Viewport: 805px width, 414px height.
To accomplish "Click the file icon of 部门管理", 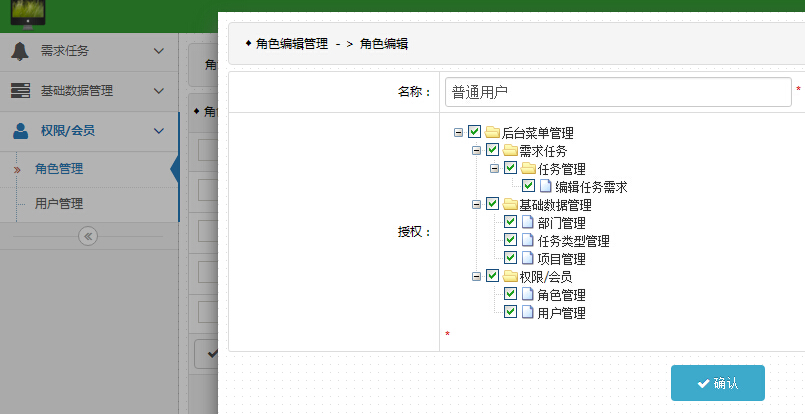I will [528, 222].
